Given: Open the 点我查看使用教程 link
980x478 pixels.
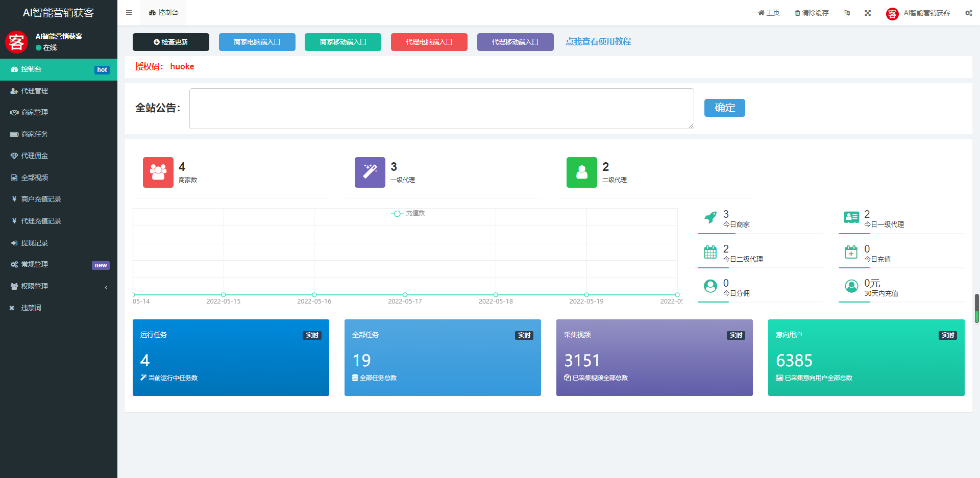Looking at the screenshot, I should pyautogui.click(x=598, y=42).
